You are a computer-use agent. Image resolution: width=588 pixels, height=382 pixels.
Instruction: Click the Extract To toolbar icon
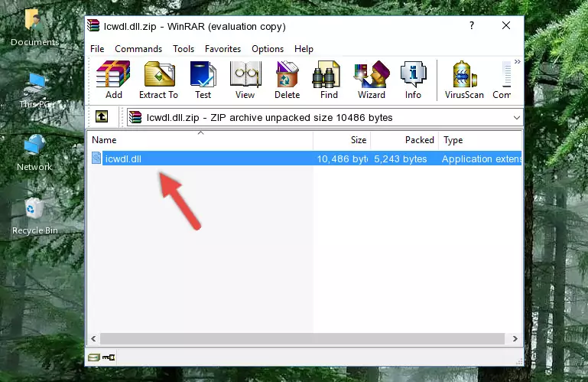[158, 80]
